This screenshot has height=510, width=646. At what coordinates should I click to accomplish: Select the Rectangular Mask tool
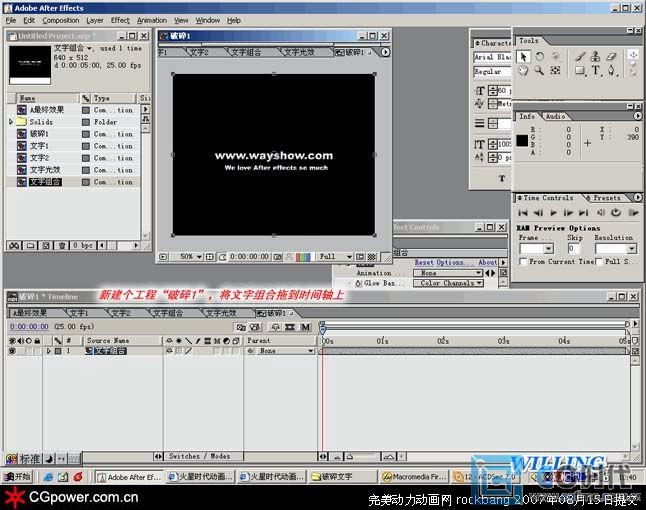pos(580,70)
